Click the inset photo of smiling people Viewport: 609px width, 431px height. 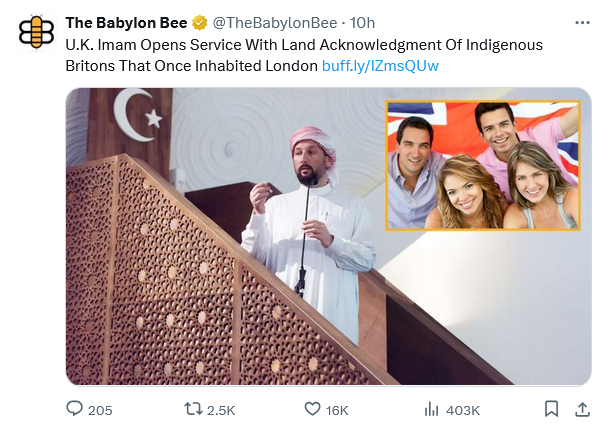point(483,165)
